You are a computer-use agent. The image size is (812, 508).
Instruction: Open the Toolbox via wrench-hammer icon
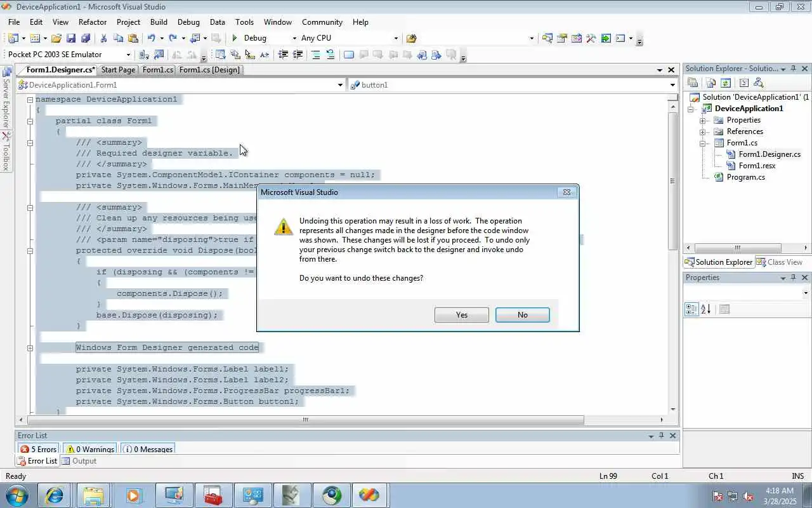pos(591,38)
